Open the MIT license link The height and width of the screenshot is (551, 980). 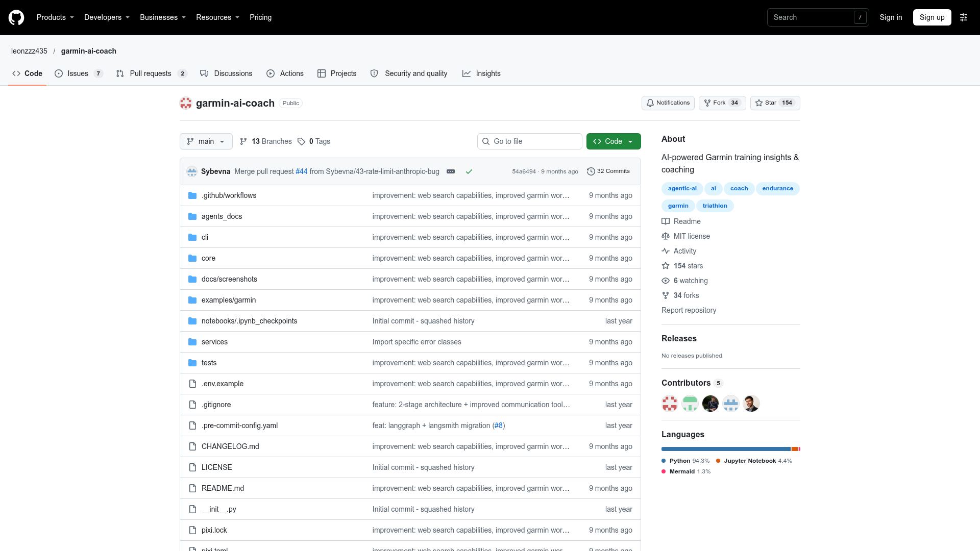tap(686, 236)
